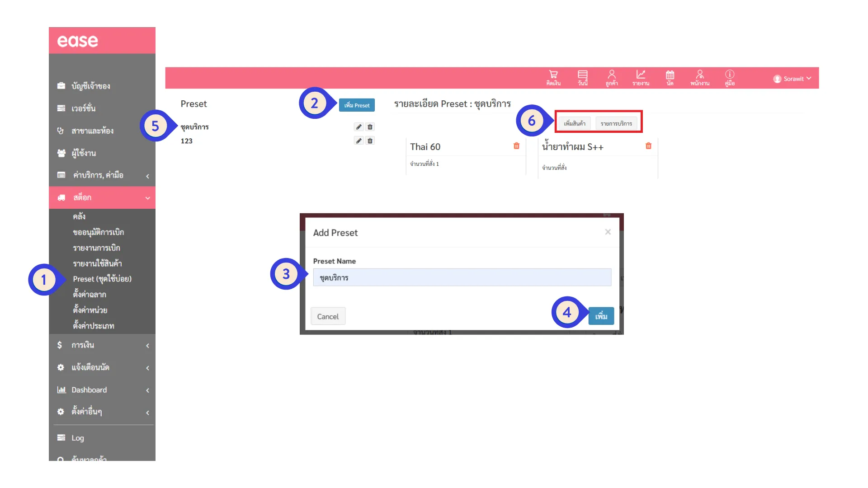Click the customer (ลูกค้า) person icon
The width and height of the screenshot is (868, 488).
pos(611,77)
